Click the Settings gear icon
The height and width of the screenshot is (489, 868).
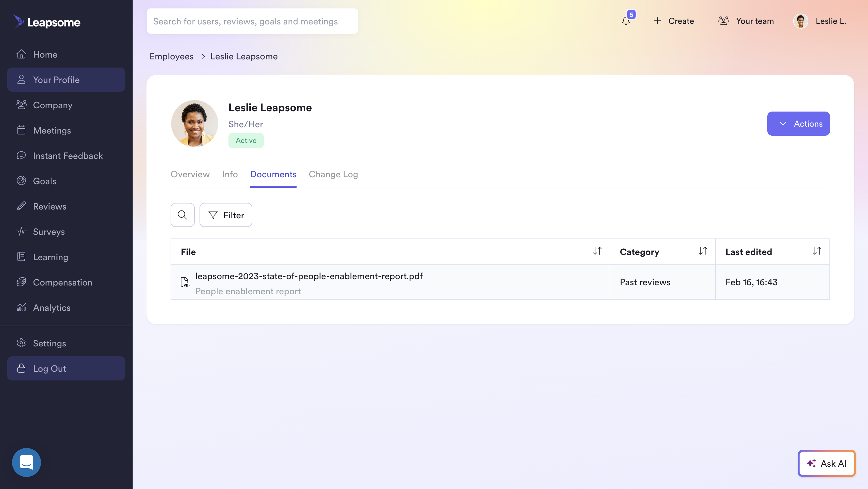pyautogui.click(x=21, y=343)
